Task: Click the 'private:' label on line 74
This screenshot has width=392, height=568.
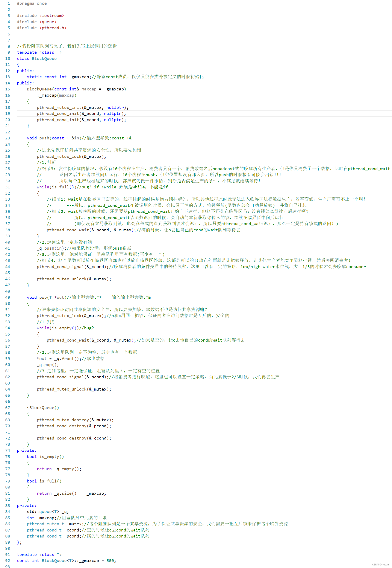Action: pos(27,450)
